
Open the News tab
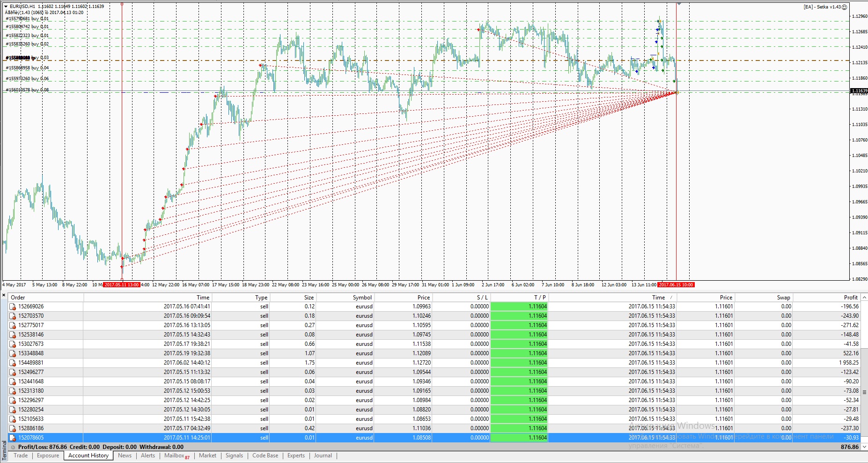pyautogui.click(x=125, y=456)
